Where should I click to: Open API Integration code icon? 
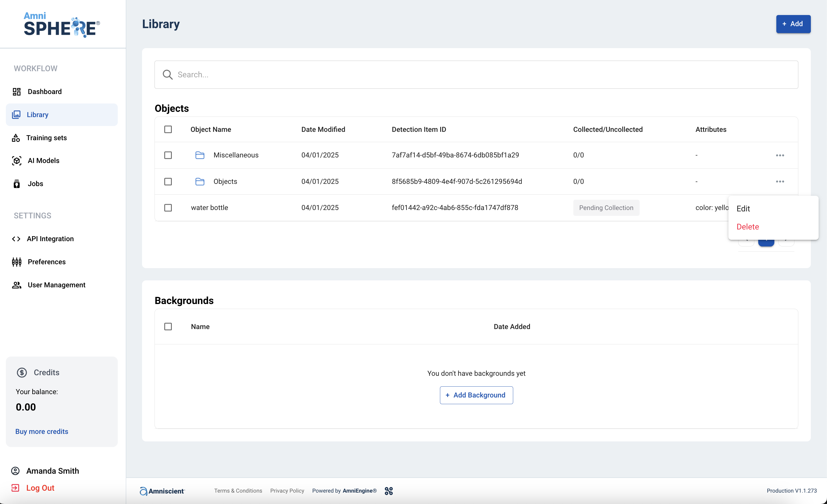coord(16,239)
